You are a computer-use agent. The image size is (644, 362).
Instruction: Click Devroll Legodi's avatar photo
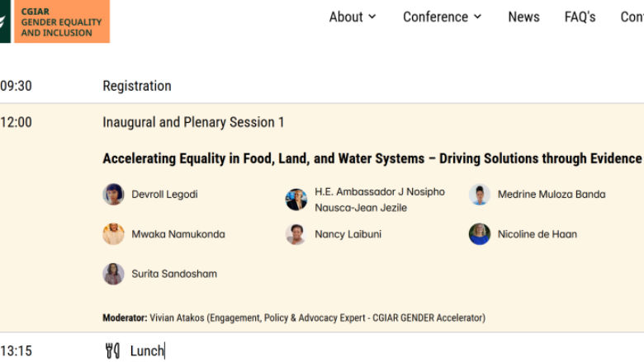point(113,195)
